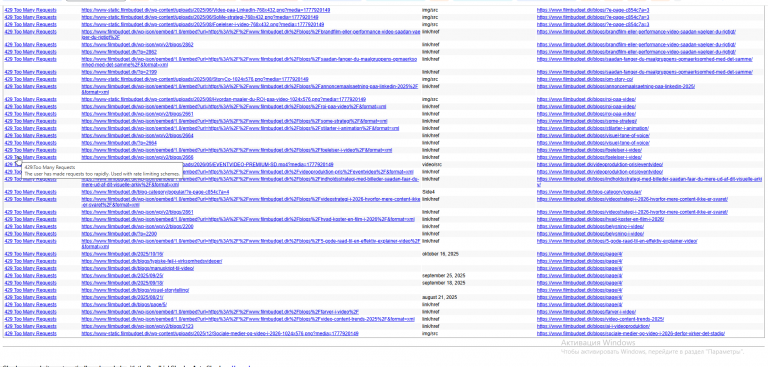Image resolution: width=768 pixels, height=367 pixels.
Task: Open the oembed URL for stilarter-i-animation
Action: pyautogui.click(x=240, y=128)
